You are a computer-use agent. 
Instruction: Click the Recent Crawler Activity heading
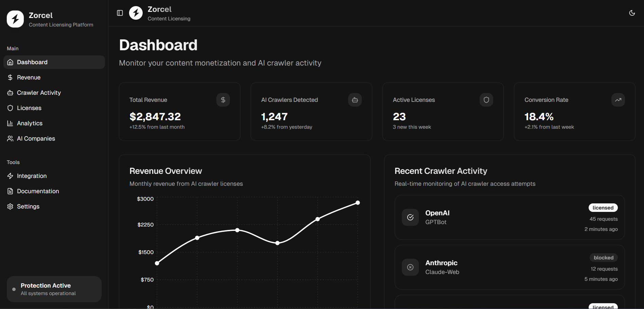[x=441, y=171]
